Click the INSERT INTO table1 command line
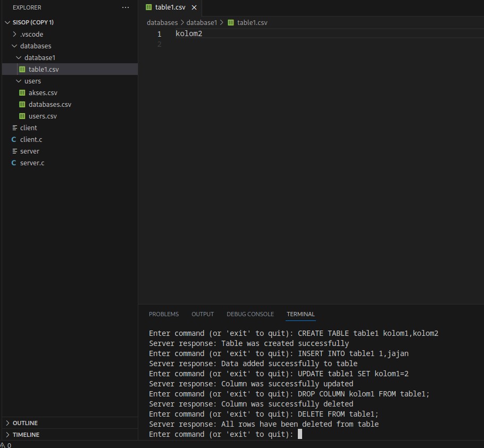Viewport: 484px width, 448px height. tap(279, 353)
